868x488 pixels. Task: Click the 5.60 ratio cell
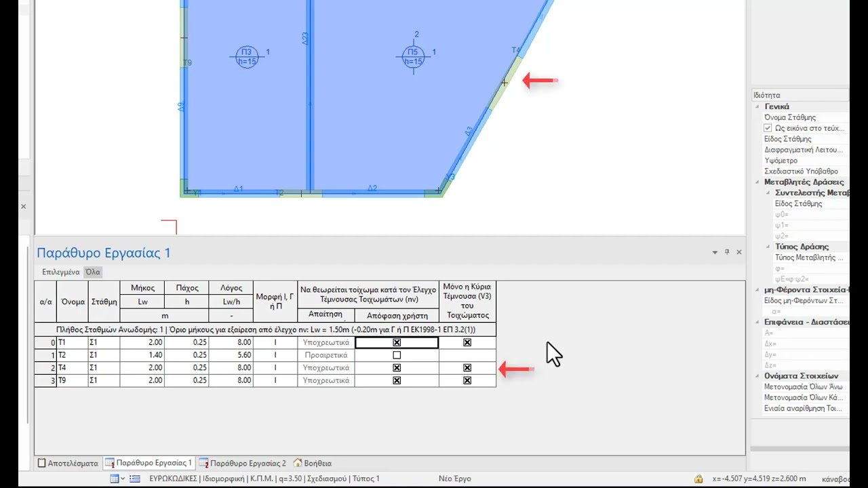(231, 355)
